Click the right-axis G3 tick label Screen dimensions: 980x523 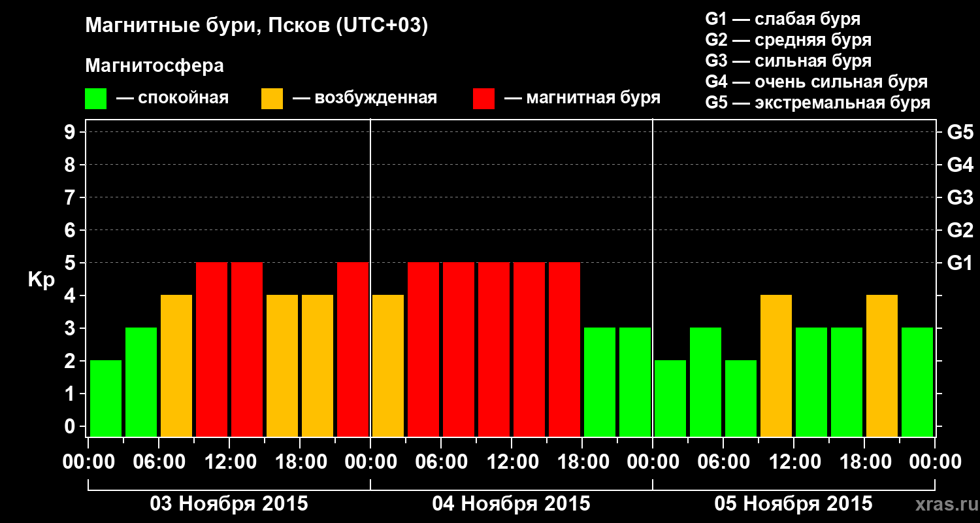(x=960, y=197)
